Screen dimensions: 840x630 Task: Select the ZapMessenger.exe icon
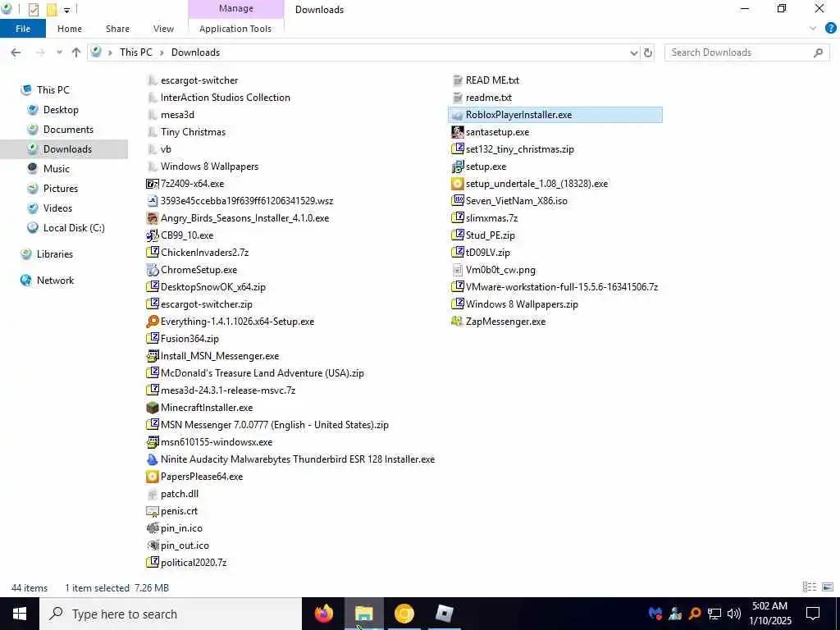(458, 322)
